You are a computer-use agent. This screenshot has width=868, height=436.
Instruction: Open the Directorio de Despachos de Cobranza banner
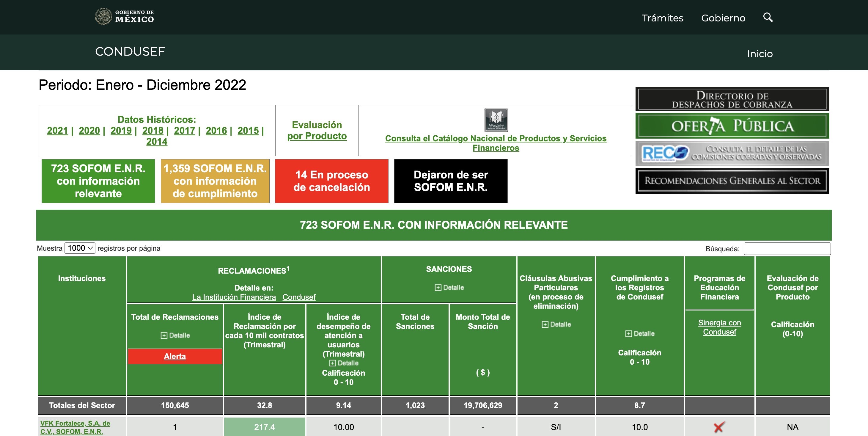(732, 99)
